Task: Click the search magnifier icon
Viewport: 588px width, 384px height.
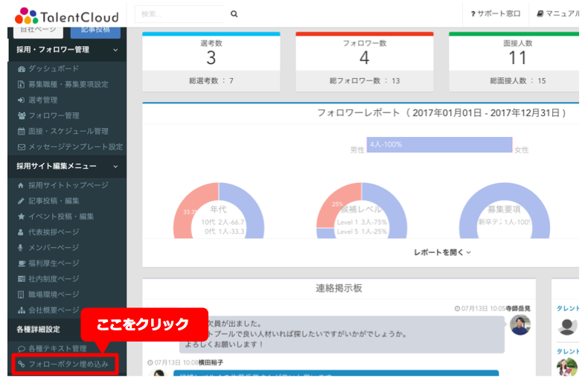Action: click(234, 14)
